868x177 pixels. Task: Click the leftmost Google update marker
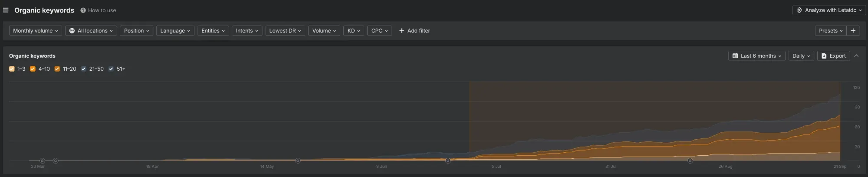click(x=42, y=161)
